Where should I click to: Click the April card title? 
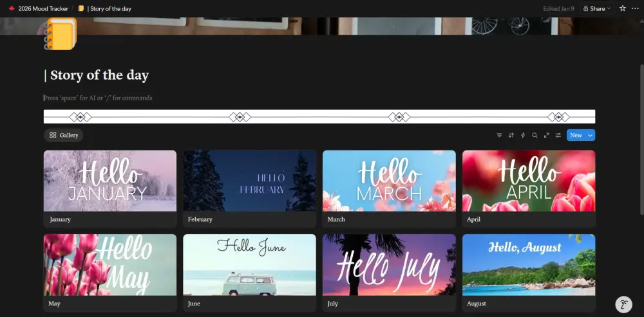pos(473,219)
